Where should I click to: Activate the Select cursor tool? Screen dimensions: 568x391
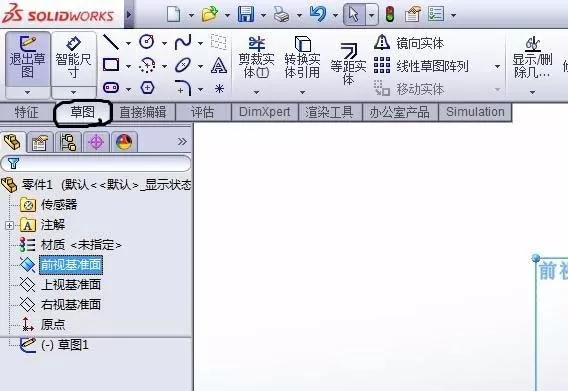[x=354, y=14]
